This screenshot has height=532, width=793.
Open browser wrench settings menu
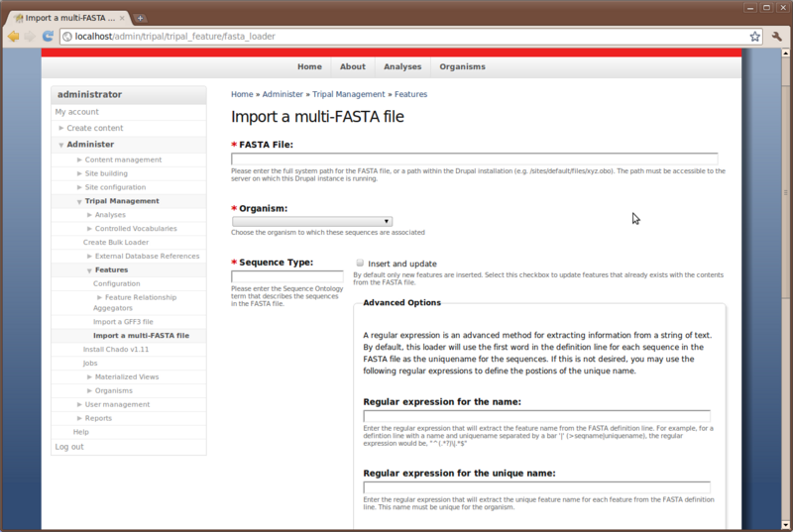777,37
